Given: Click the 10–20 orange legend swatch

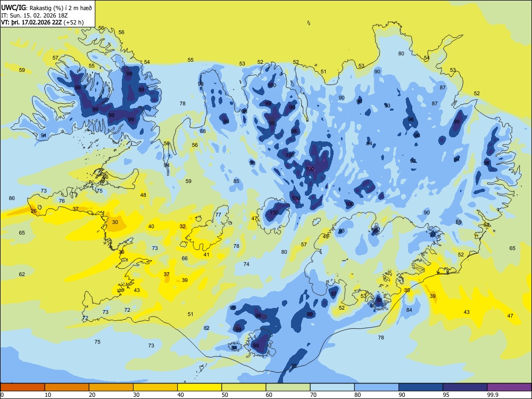Looking at the screenshot, I should 67,387.
